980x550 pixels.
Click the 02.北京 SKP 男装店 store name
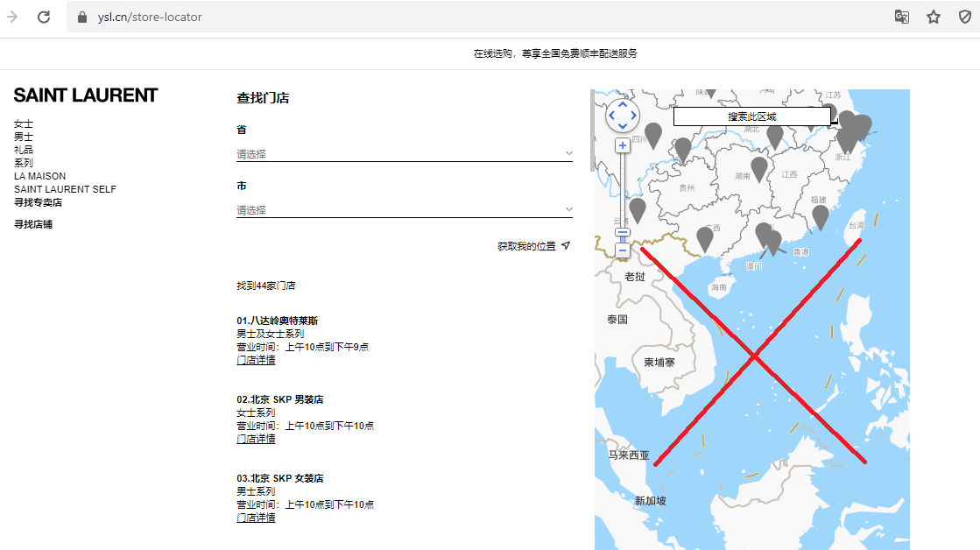(x=280, y=399)
